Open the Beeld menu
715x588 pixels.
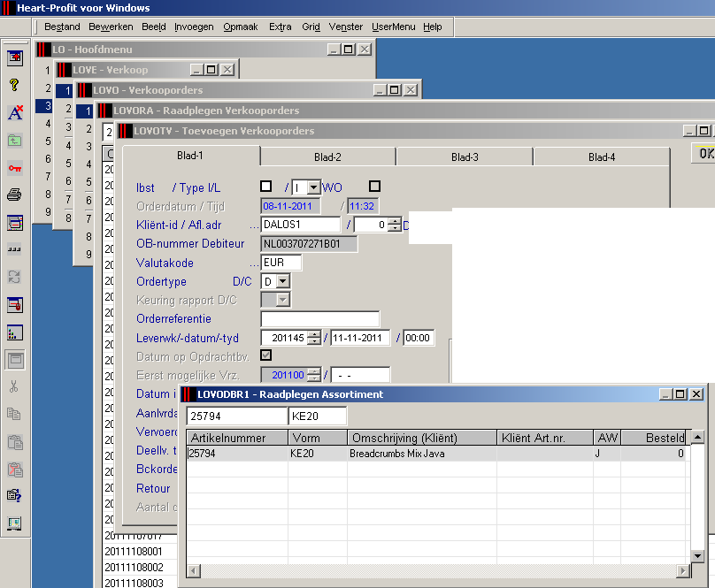154,27
